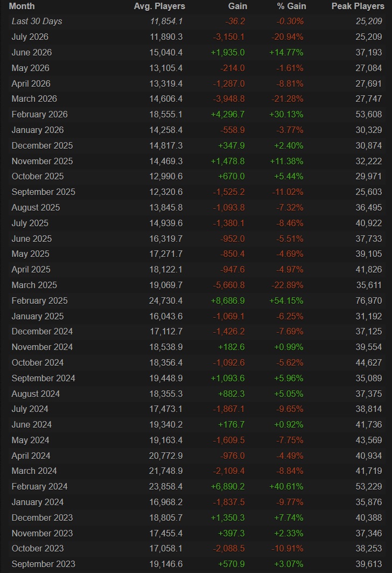The image size is (392, 573).
Task: Select the October 2025 month cell
Action: click(x=37, y=177)
